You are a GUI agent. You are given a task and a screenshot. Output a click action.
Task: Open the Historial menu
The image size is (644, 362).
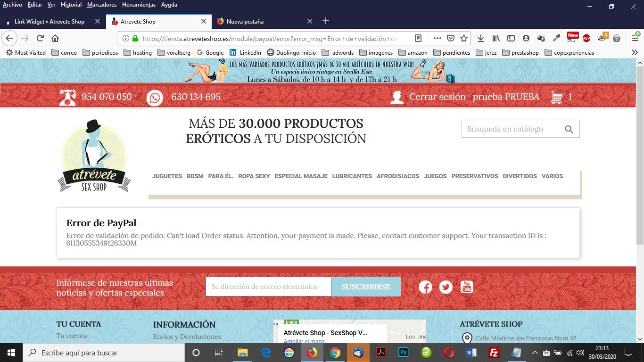pos(71,5)
